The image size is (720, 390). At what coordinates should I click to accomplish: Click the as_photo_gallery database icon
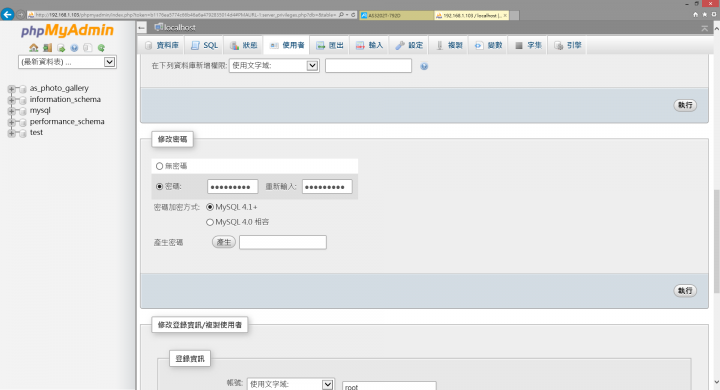pos(22,89)
